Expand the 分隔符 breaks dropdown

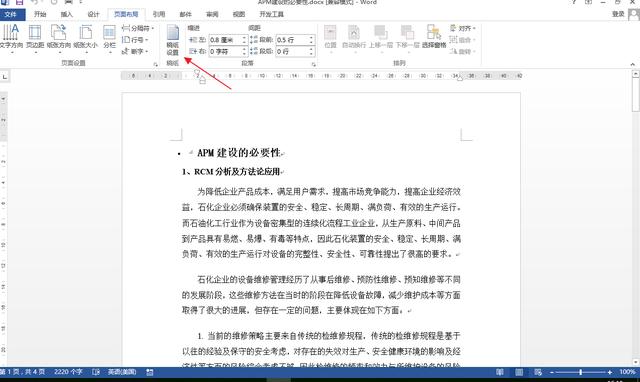point(138,28)
